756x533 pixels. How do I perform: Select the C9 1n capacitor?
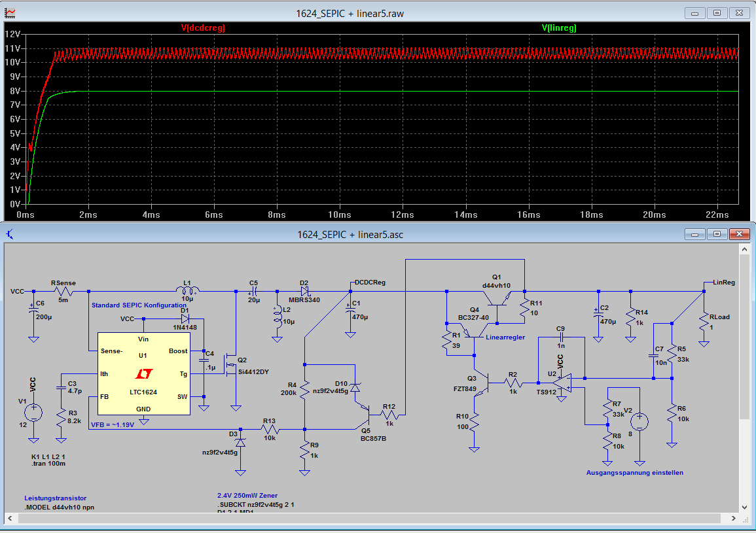pyautogui.click(x=562, y=337)
